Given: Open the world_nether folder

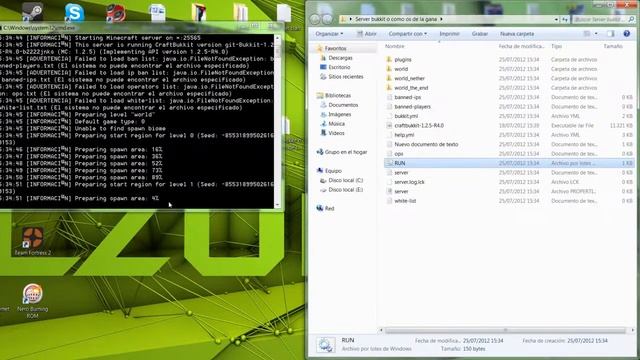Looking at the screenshot, I should (409, 78).
